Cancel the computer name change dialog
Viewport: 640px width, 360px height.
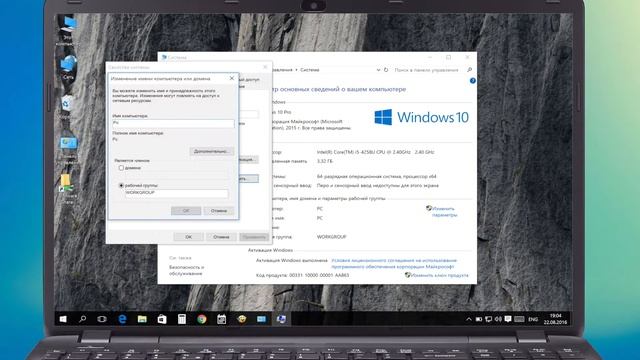click(219, 211)
